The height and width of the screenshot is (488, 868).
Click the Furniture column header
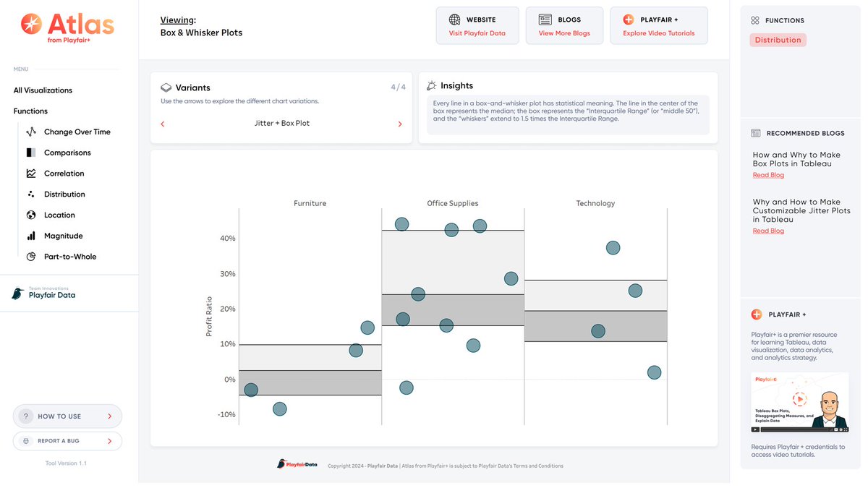pyautogui.click(x=310, y=203)
